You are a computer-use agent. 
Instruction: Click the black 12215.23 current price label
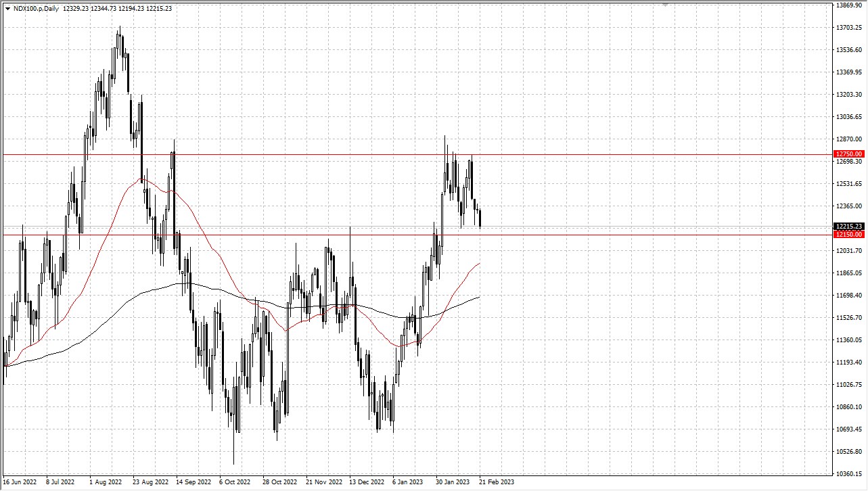pos(849,227)
